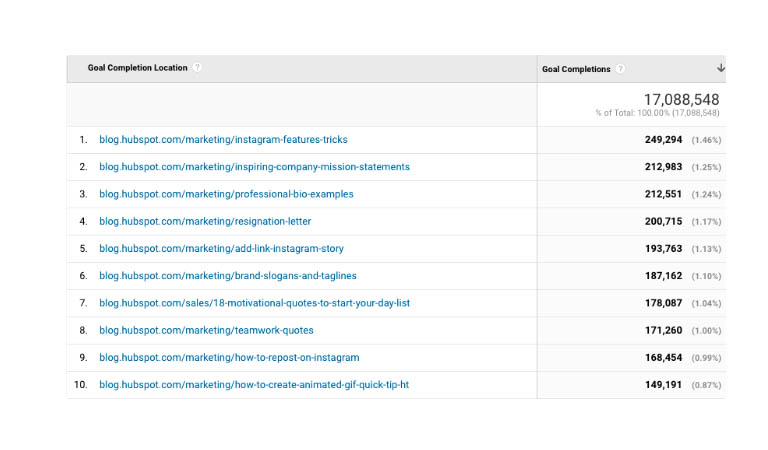Viewport: 768px width, 450px height.
Task: Select row number 10. before animated-gif link
Action: (x=81, y=385)
